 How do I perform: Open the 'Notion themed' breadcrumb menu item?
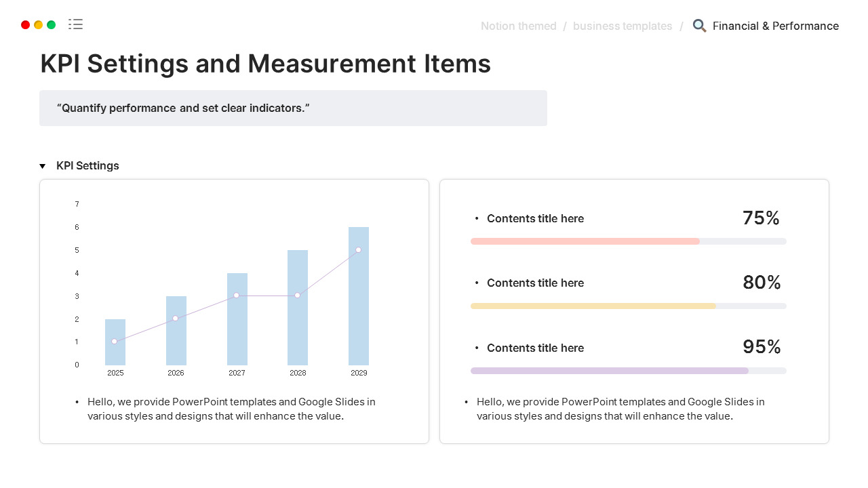519,26
